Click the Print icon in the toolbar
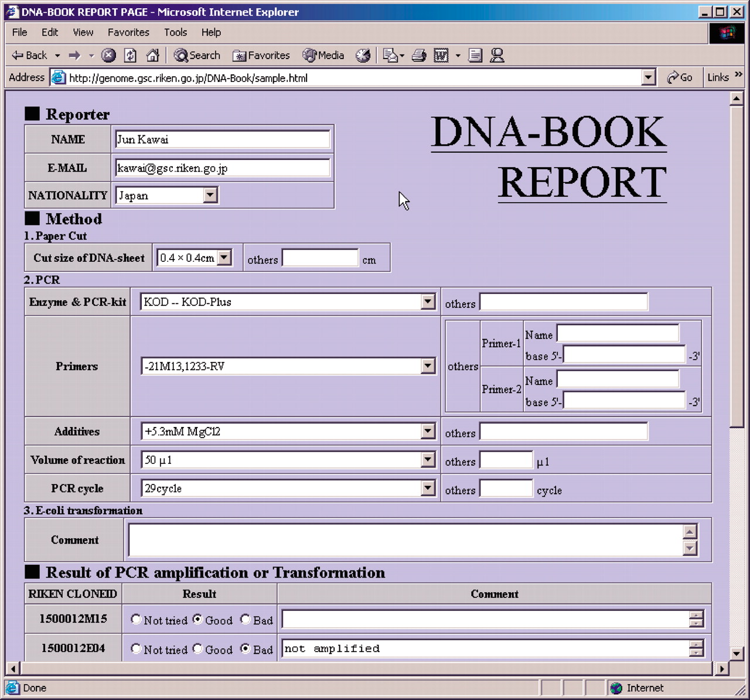This screenshot has height=700, width=750. coord(418,55)
